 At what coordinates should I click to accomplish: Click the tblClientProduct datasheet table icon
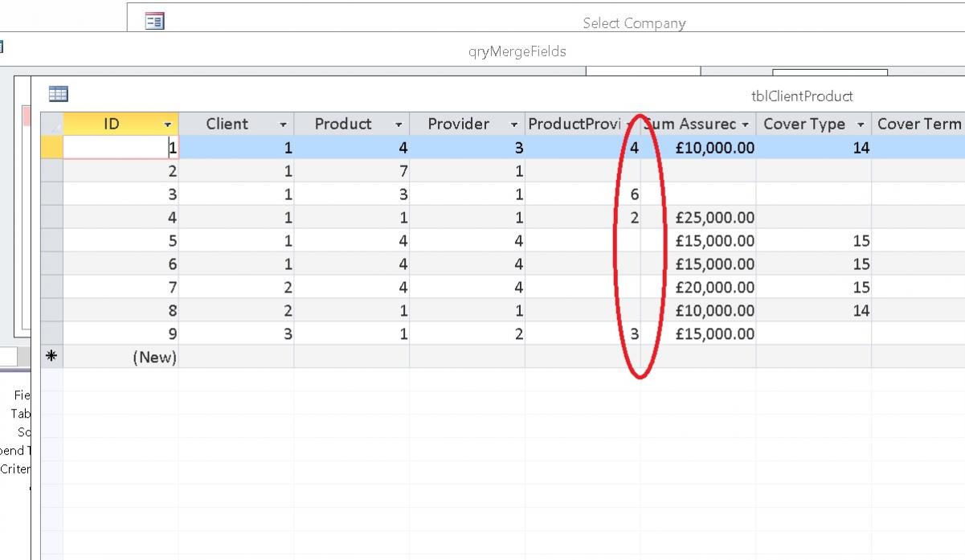(58, 94)
